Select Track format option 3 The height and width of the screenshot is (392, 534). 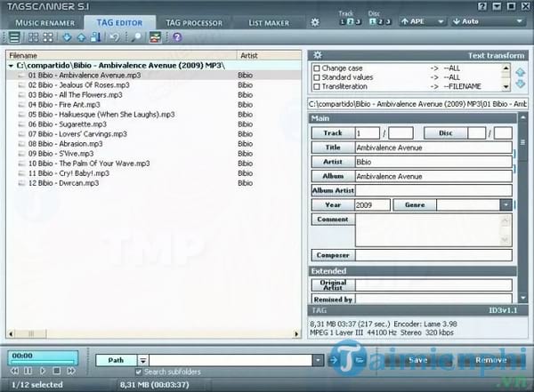click(x=358, y=21)
